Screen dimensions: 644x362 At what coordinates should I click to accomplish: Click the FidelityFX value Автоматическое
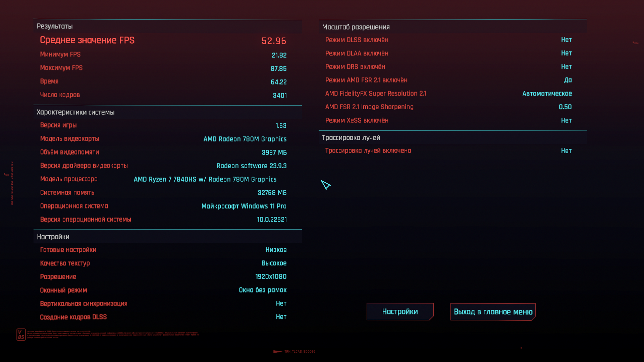click(x=547, y=94)
